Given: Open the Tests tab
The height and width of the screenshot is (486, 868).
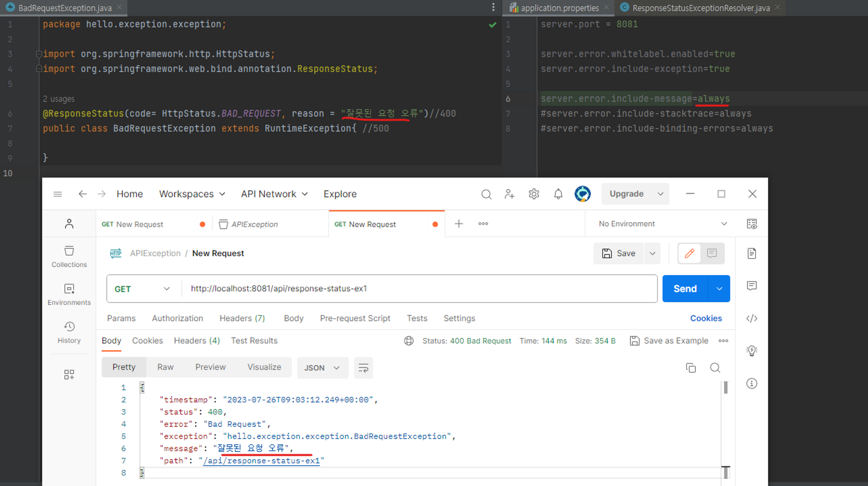Looking at the screenshot, I should [x=417, y=318].
